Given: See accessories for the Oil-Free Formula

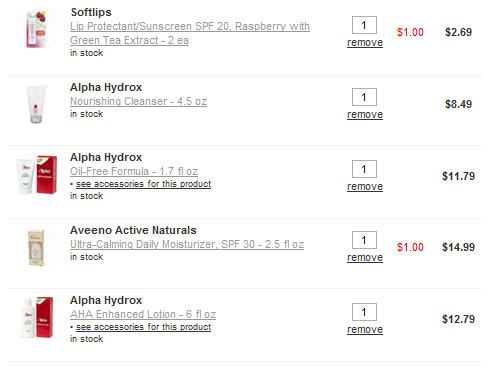Looking at the screenshot, I should point(143,184).
